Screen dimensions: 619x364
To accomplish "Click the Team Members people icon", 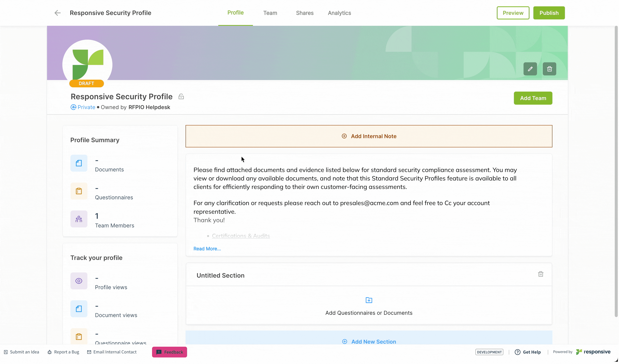I will (79, 219).
